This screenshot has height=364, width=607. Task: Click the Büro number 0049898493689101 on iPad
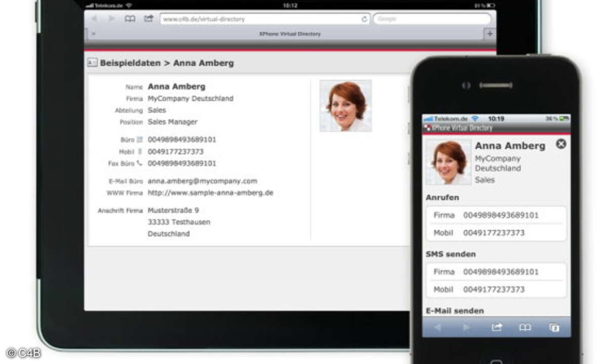coord(182,140)
